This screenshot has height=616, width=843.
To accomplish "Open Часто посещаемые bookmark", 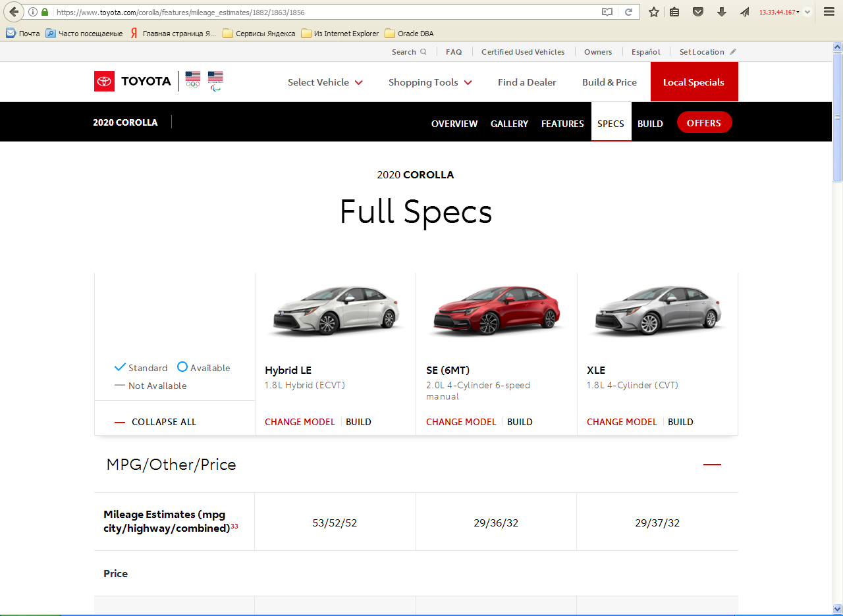I will click(x=84, y=33).
